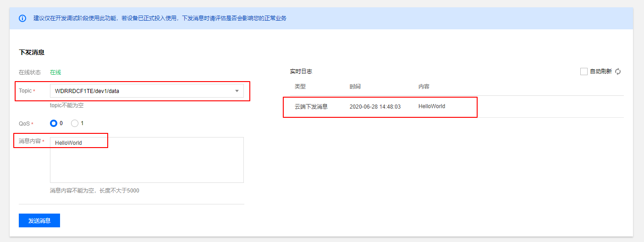This screenshot has height=242, width=644.
Task: Enable the 自动刷新 checkbox
Action: point(583,71)
